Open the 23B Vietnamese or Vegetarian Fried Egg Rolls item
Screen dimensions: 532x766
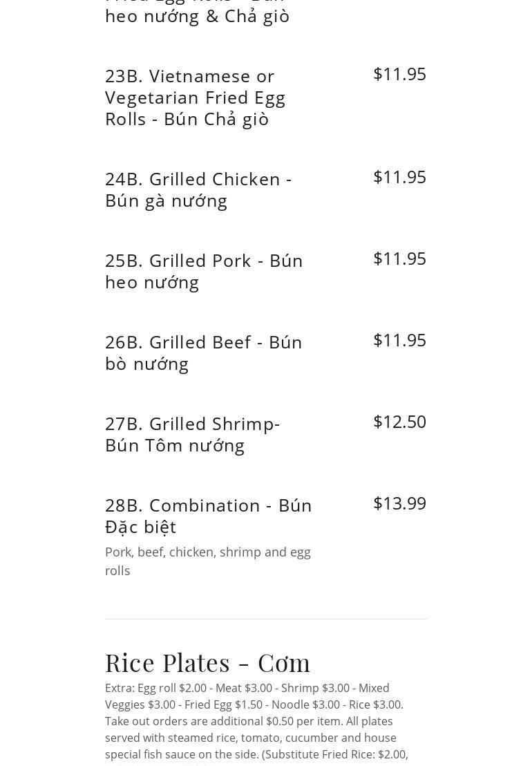point(196,97)
